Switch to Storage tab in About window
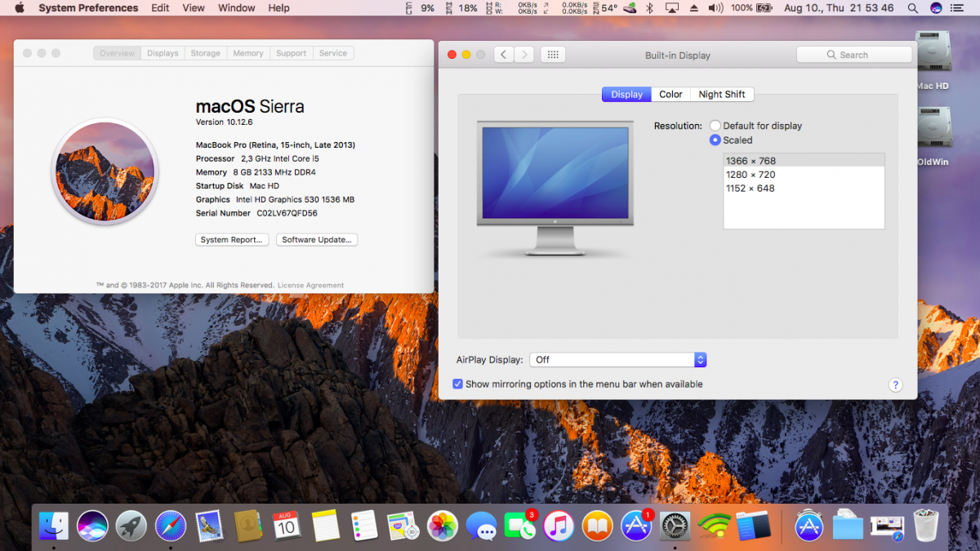Image resolution: width=980 pixels, height=551 pixels. 205,53
